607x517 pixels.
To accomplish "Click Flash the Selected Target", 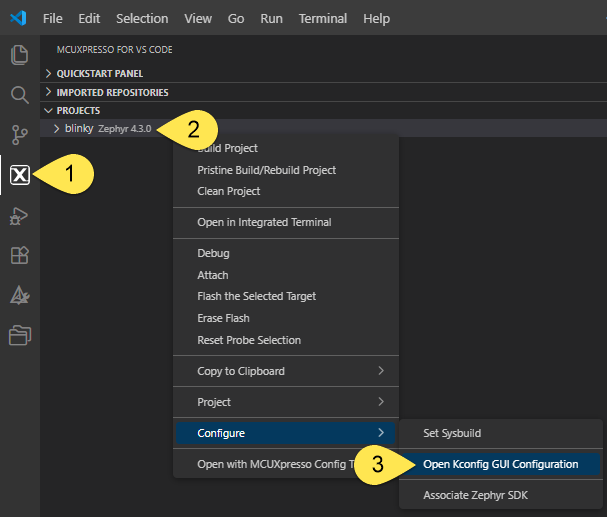I will 256,296.
